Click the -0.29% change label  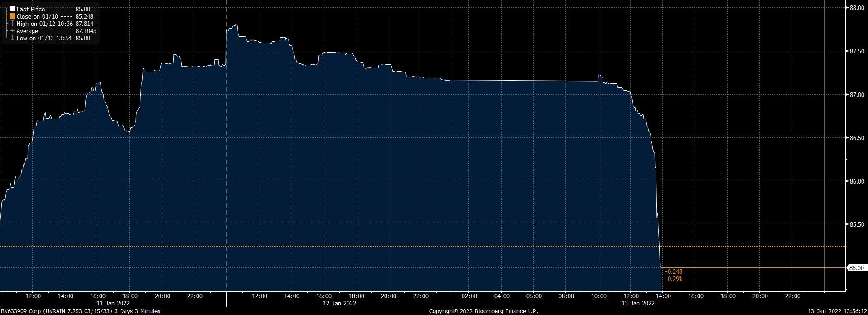(673, 279)
